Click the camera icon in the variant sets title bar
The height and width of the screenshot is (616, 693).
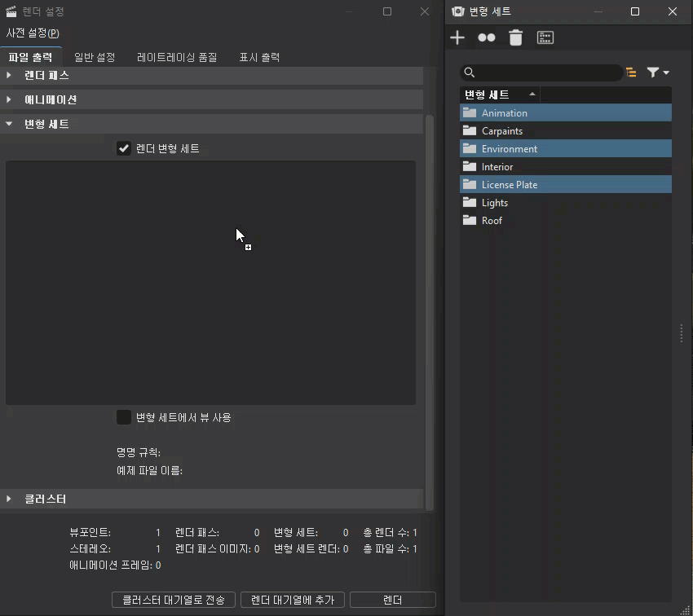pyautogui.click(x=458, y=11)
